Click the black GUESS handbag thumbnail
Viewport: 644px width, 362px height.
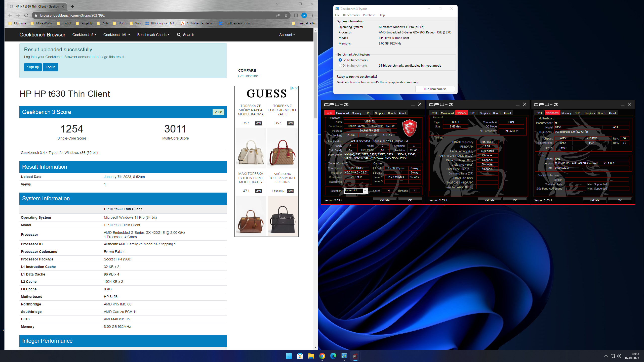tap(283, 216)
